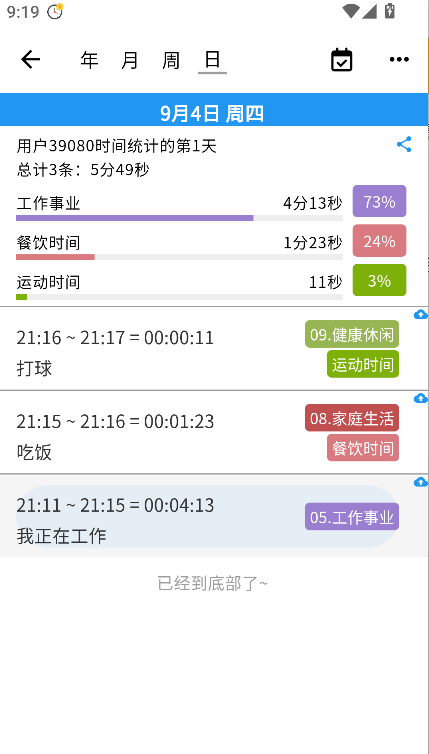Tap cloud upload icon on 打球 record
Image resolution: width=429 pixels, height=754 pixels.
(x=420, y=314)
